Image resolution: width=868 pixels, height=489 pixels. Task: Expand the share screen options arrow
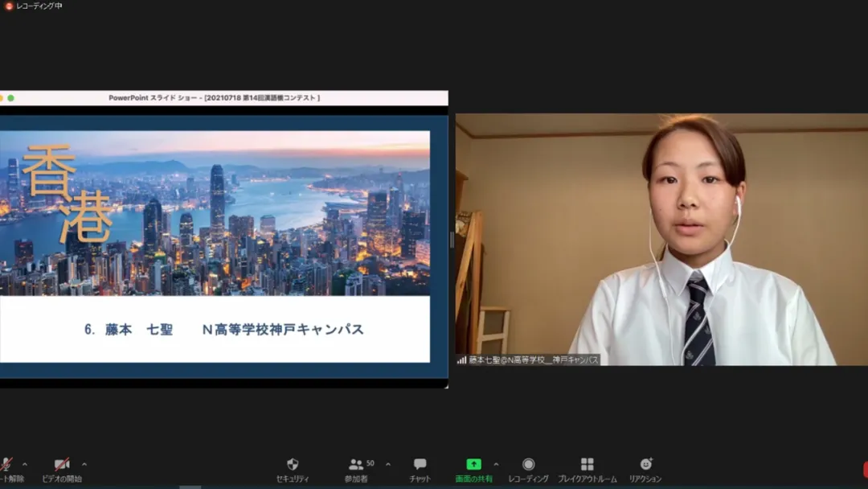496,464
